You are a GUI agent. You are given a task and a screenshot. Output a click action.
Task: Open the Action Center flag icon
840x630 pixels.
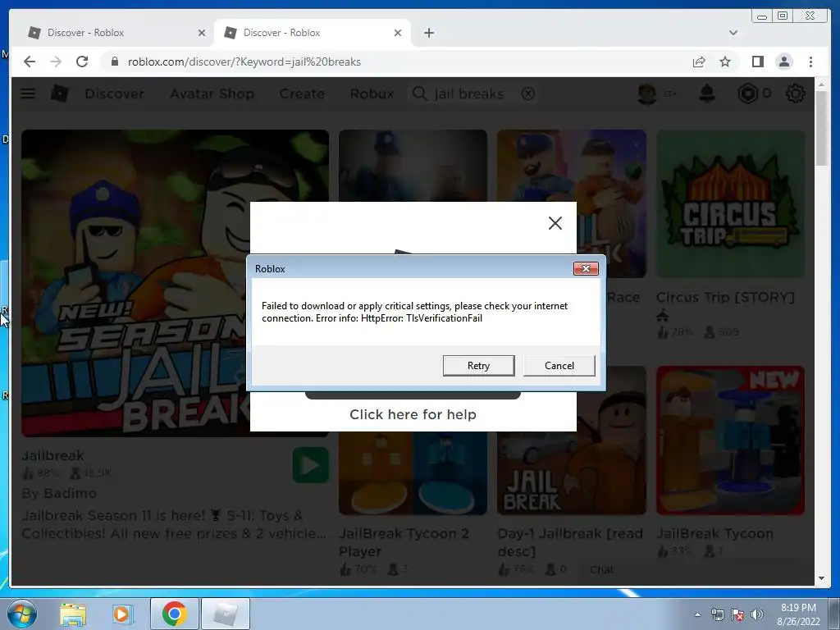tap(737, 614)
